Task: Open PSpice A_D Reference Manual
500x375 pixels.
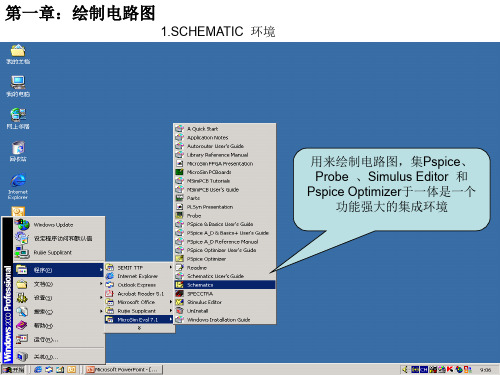Action: tap(225, 241)
